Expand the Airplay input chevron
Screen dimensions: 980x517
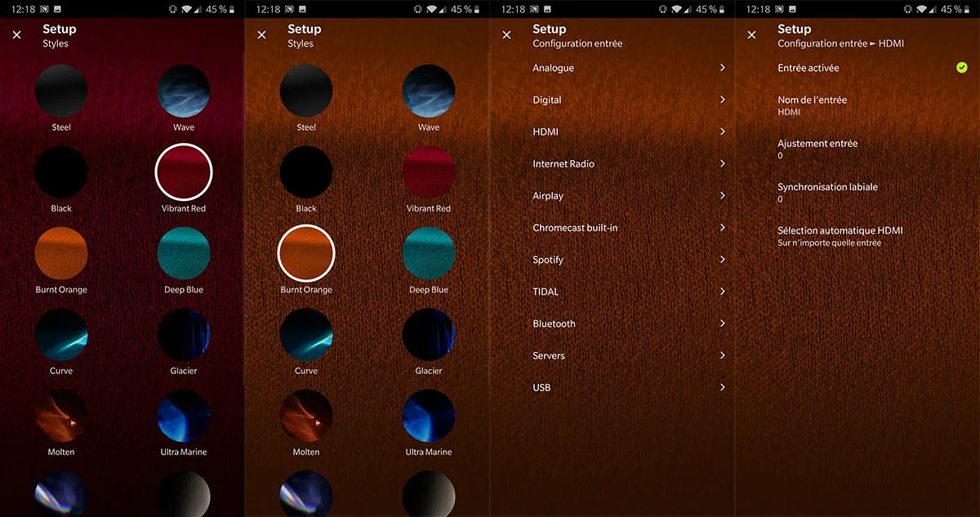click(x=723, y=196)
